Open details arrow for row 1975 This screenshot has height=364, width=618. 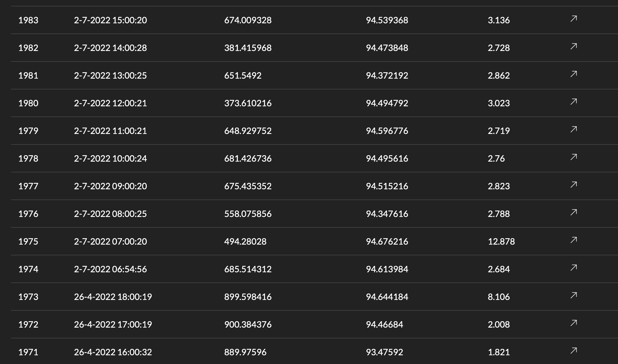pos(573,241)
